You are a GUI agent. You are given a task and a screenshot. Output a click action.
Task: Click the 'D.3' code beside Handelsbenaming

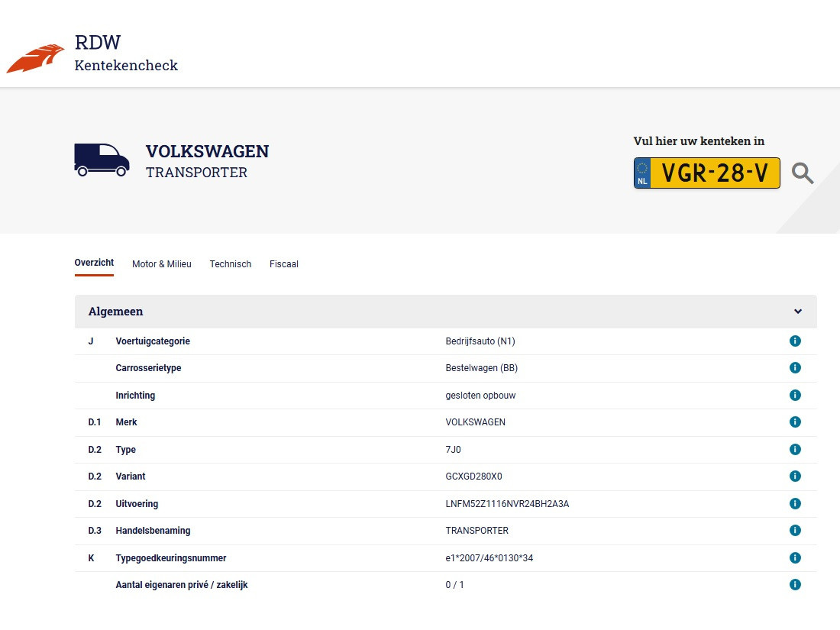coord(95,531)
